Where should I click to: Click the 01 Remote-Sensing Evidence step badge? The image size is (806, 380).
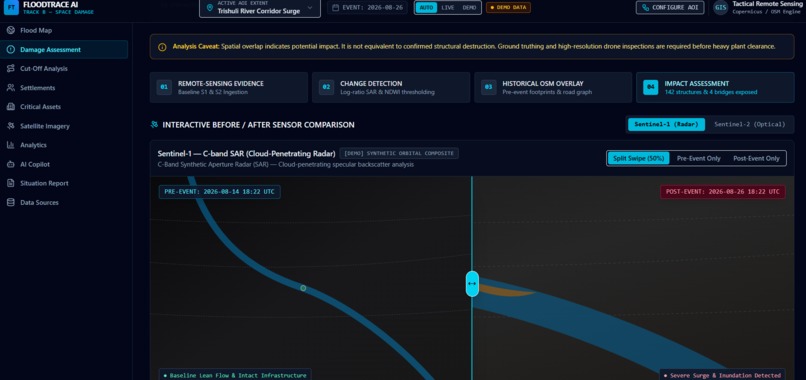[x=163, y=87]
